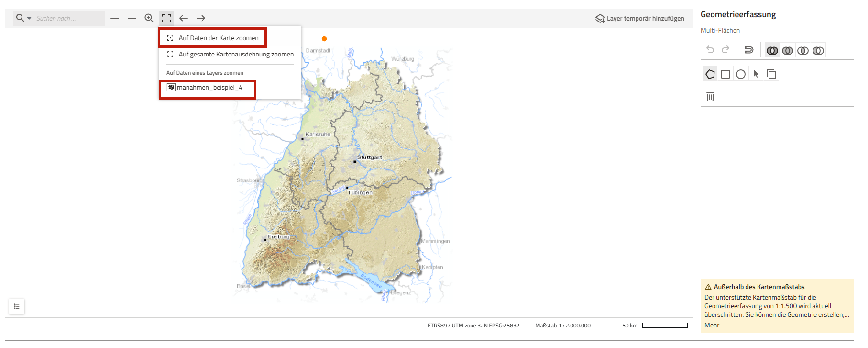Image resolution: width=868 pixels, height=348 pixels.
Task: Zoom to layer manahmen_beispiel_4
Action: 209,88
